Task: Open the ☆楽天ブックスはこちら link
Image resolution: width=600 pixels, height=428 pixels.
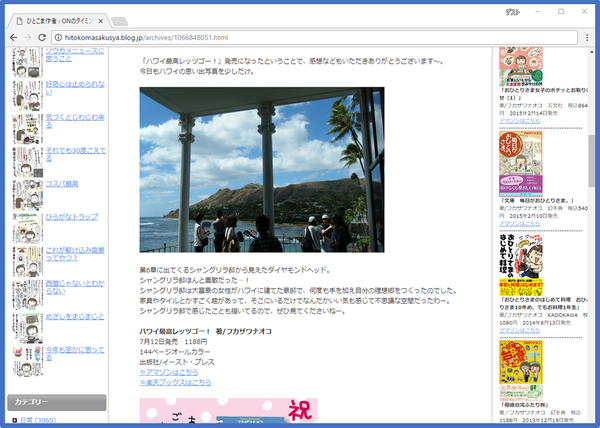Action: pyautogui.click(x=176, y=382)
